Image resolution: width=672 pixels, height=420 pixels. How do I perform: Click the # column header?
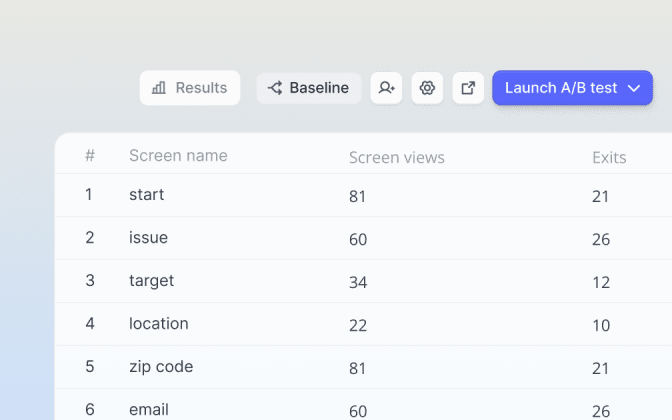coord(90,155)
